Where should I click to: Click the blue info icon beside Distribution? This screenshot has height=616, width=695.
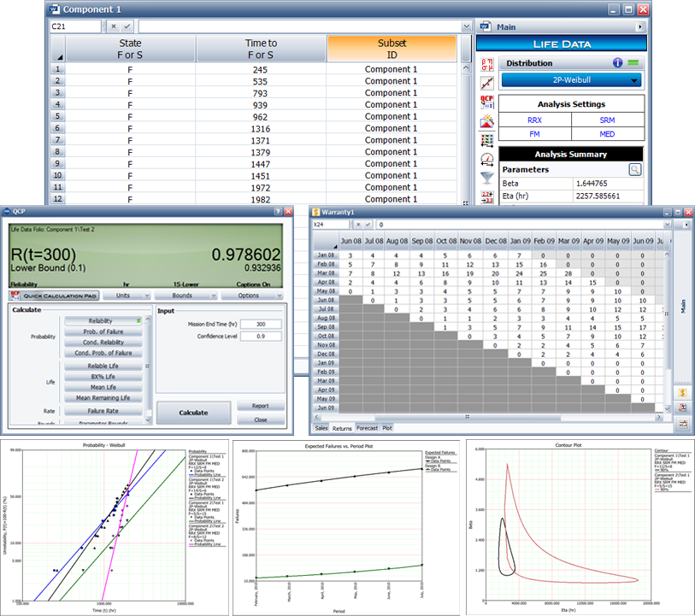click(617, 62)
